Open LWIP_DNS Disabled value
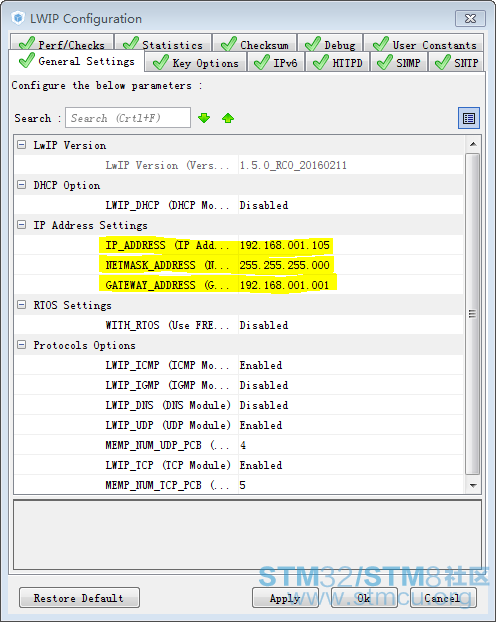 pos(264,405)
